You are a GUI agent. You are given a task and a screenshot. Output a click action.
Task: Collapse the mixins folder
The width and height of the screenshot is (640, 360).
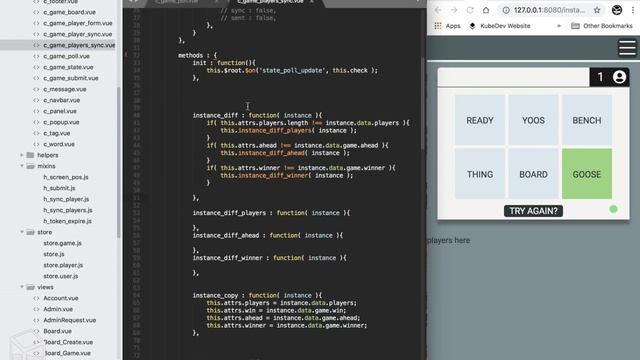[22, 166]
